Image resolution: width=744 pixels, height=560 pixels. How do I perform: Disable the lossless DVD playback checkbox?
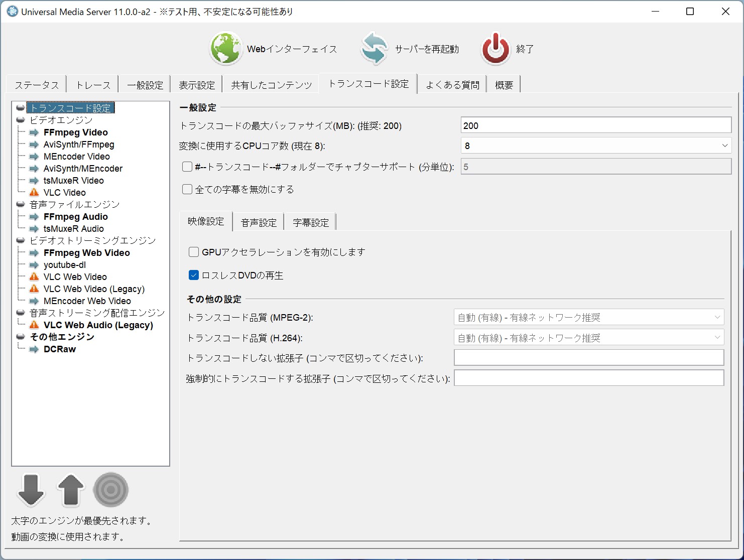click(x=194, y=275)
